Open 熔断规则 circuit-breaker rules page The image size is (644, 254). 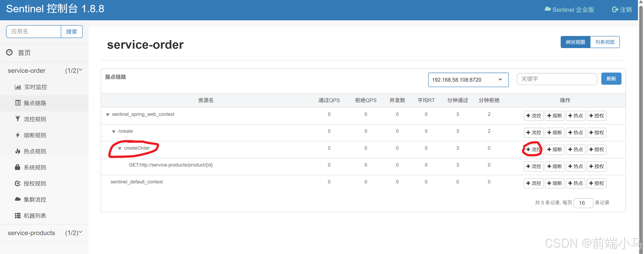tap(35, 135)
